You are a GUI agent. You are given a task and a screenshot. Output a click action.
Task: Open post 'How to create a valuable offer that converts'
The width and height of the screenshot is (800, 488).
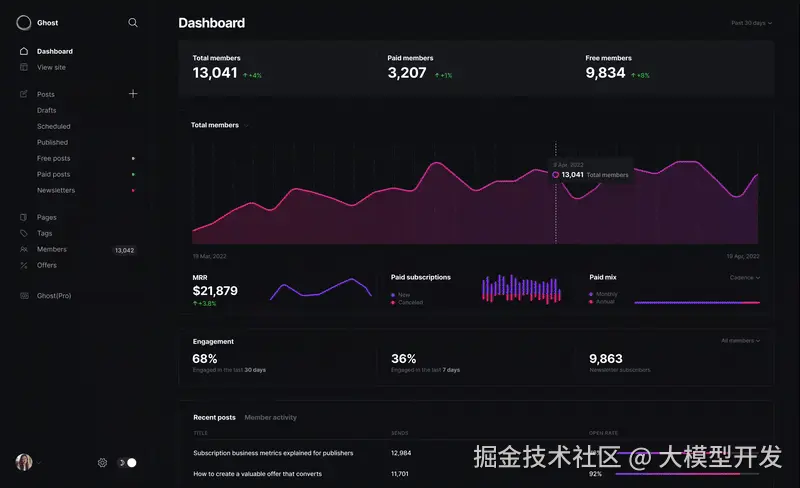tap(257, 474)
